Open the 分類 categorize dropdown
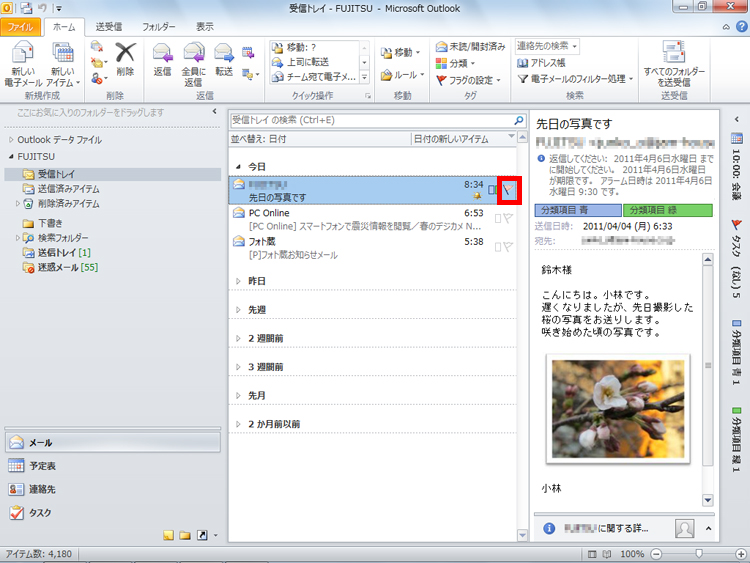This screenshot has height=563, width=750. 455,63
